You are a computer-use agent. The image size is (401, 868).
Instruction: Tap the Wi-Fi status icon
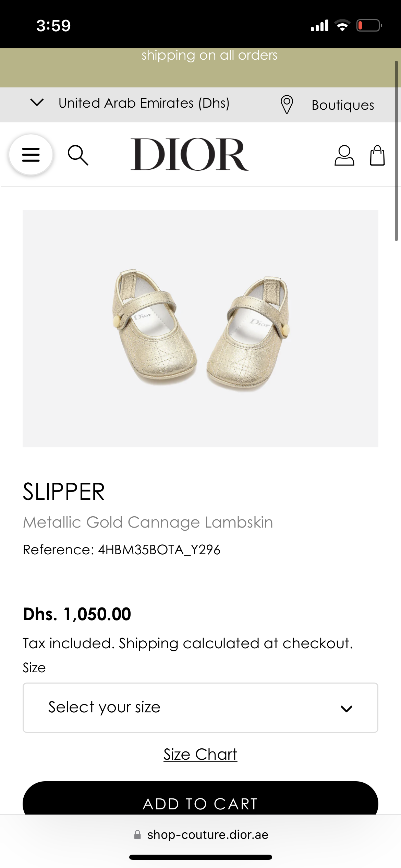pos(342,26)
